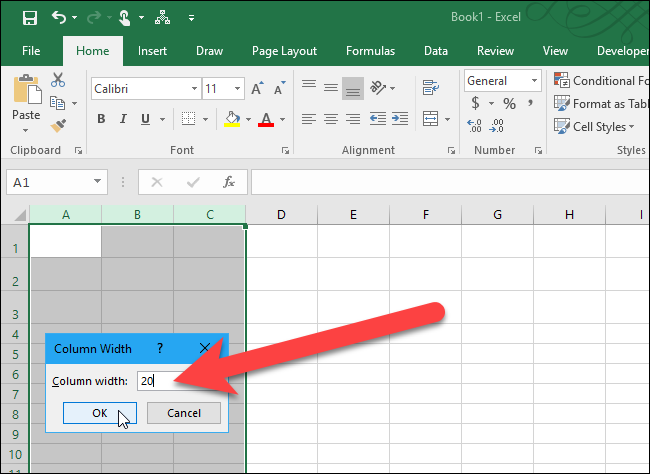This screenshot has height=474, width=650.
Task: Switch to the Draw tab
Action: click(x=209, y=51)
